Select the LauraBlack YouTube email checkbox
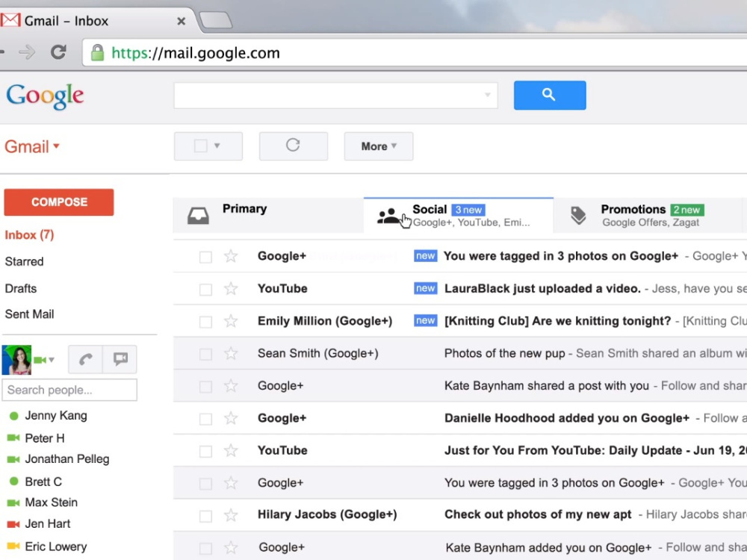Image resolution: width=747 pixels, height=560 pixels. coord(206,290)
